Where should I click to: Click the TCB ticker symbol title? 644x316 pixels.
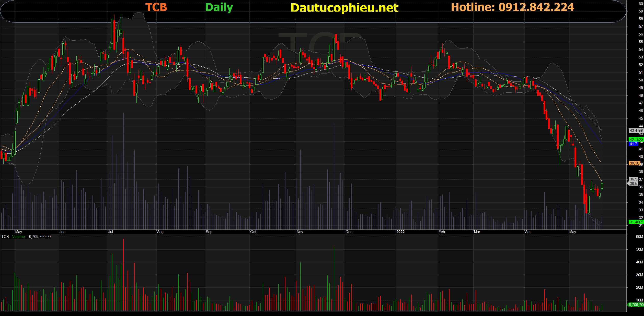[156, 7]
